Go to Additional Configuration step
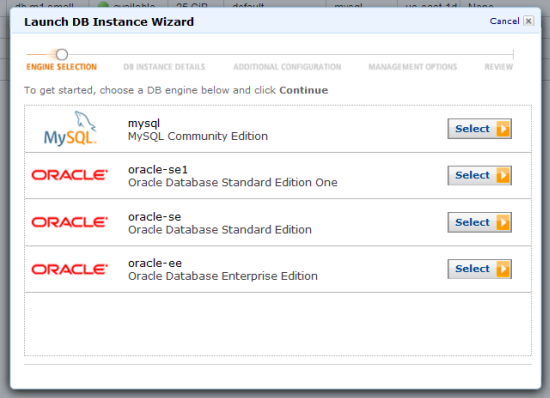 click(287, 67)
